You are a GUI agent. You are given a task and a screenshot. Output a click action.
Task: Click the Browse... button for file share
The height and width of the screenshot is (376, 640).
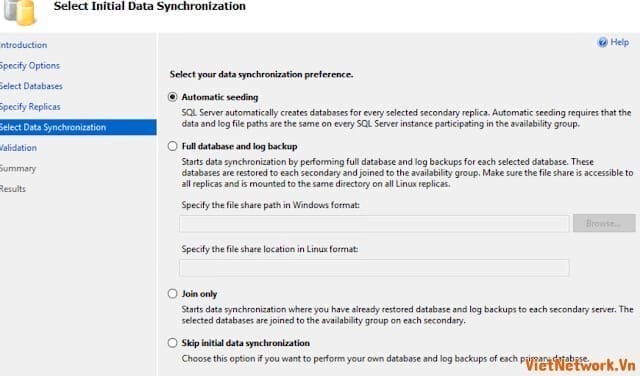604,223
